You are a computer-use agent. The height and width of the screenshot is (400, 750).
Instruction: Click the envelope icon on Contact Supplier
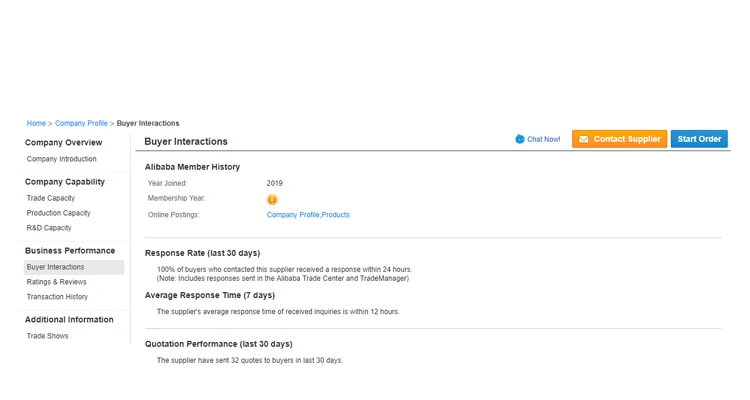pyautogui.click(x=584, y=139)
